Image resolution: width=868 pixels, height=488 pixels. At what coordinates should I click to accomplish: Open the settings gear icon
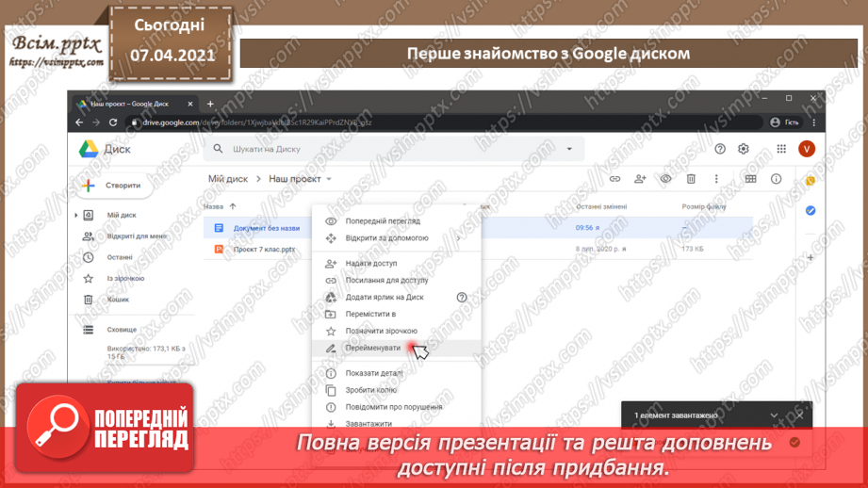743,149
